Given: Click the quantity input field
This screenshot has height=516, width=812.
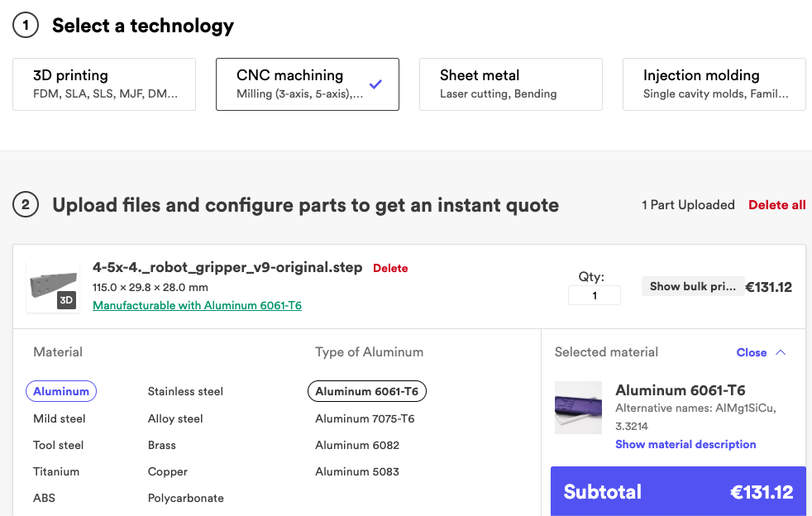Looking at the screenshot, I should [x=595, y=295].
